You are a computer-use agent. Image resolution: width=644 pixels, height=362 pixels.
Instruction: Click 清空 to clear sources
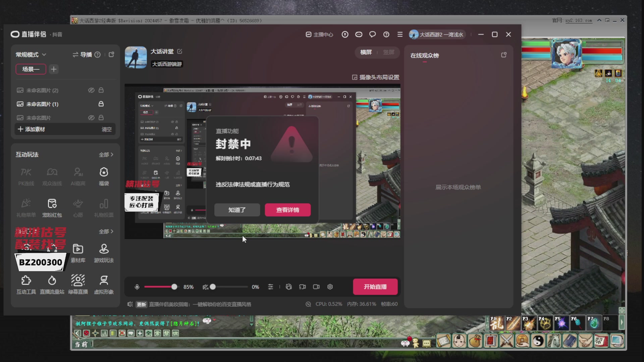coord(107,129)
